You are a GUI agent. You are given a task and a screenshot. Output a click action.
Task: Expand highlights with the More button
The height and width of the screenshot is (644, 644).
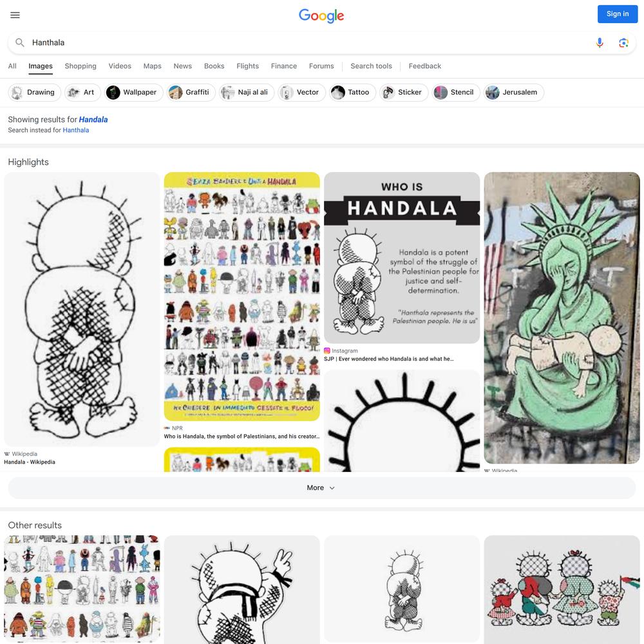click(x=321, y=488)
